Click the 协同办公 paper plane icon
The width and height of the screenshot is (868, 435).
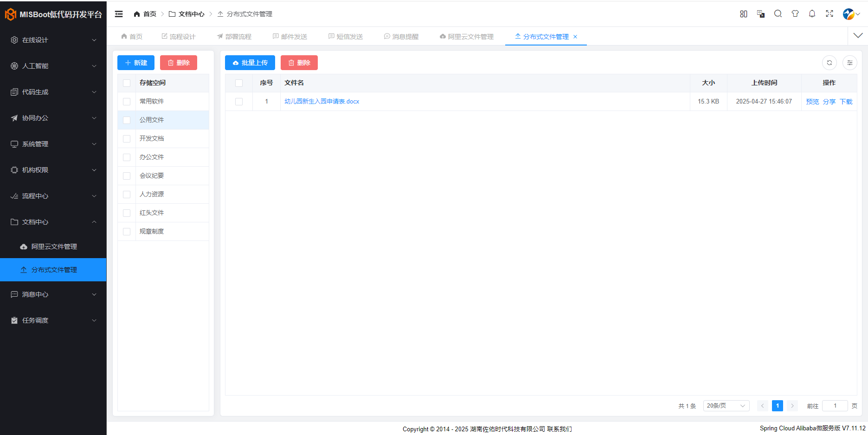(x=14, y=118)
